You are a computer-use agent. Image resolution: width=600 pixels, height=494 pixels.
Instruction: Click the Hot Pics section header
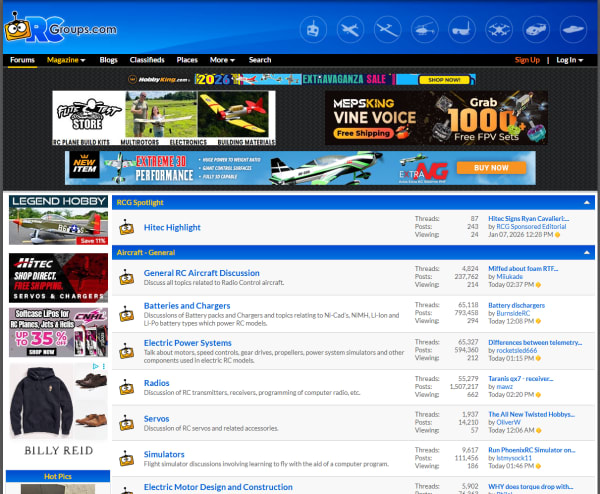58,476
